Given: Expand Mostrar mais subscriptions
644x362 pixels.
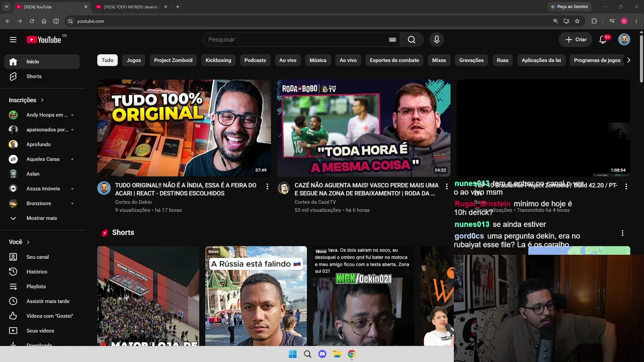Looking at the screenshot, I should [42, 218].
